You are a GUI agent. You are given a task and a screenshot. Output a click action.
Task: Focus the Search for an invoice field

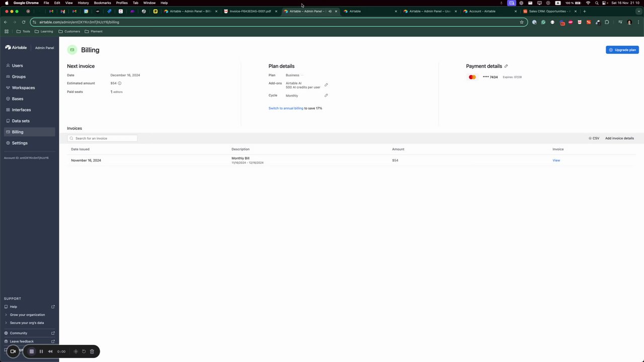tap(102, 138)
